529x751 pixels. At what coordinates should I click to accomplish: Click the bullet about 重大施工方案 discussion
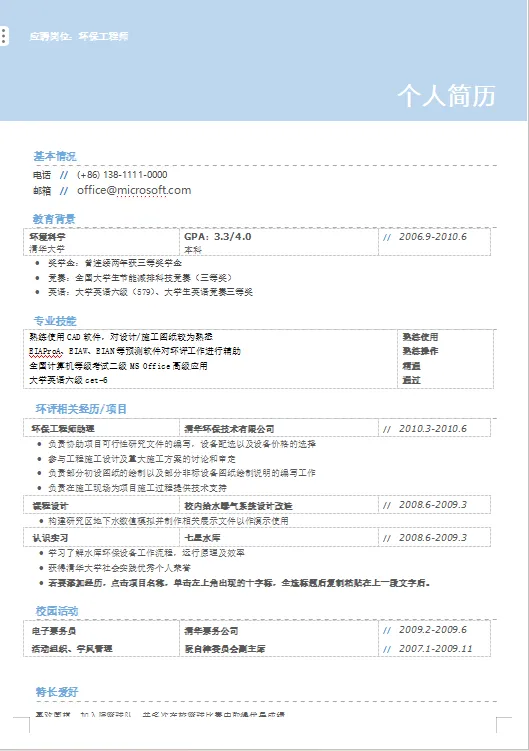coord(142,459)
